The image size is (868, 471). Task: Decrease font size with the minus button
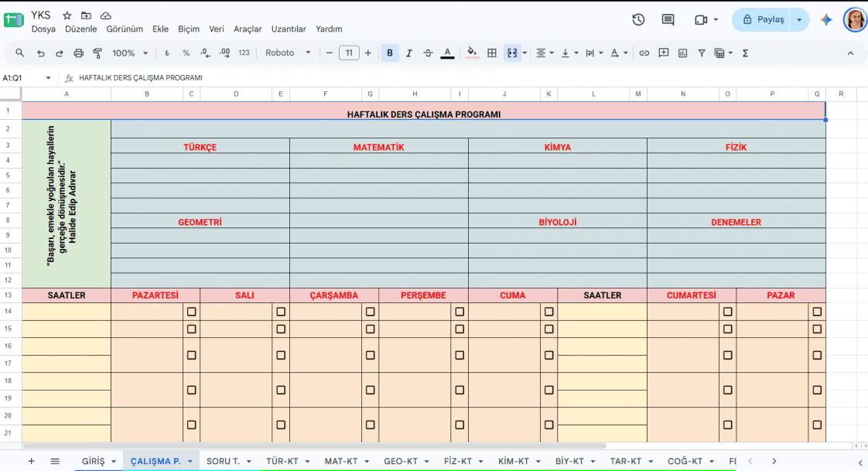(x=330, y=53)
